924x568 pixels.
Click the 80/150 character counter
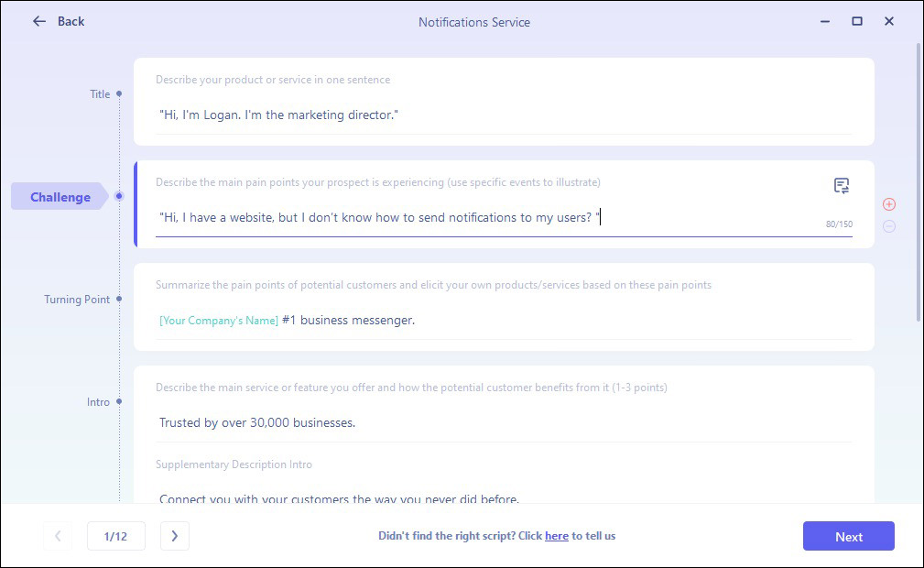click(x=839, y=224)
